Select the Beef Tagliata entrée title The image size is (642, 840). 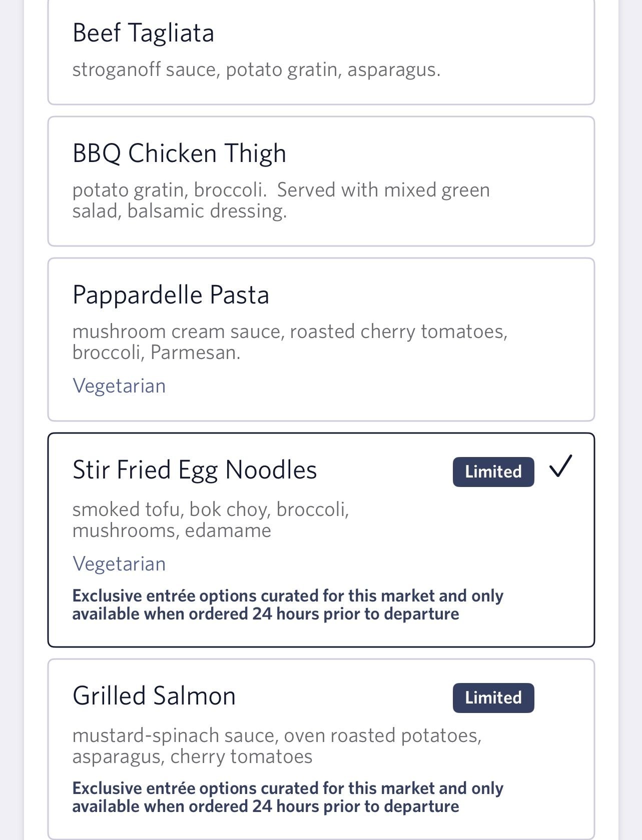pos(143,33)
